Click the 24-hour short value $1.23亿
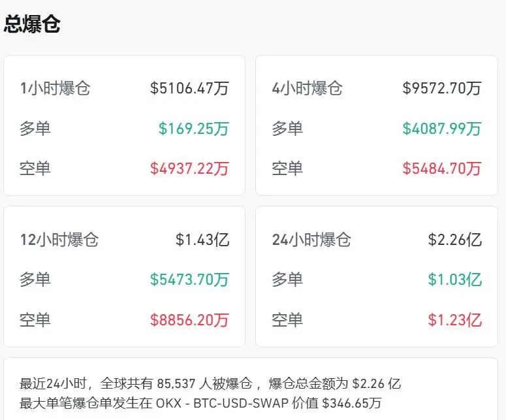The image size is (506, 420). click(x=455, y=319)
